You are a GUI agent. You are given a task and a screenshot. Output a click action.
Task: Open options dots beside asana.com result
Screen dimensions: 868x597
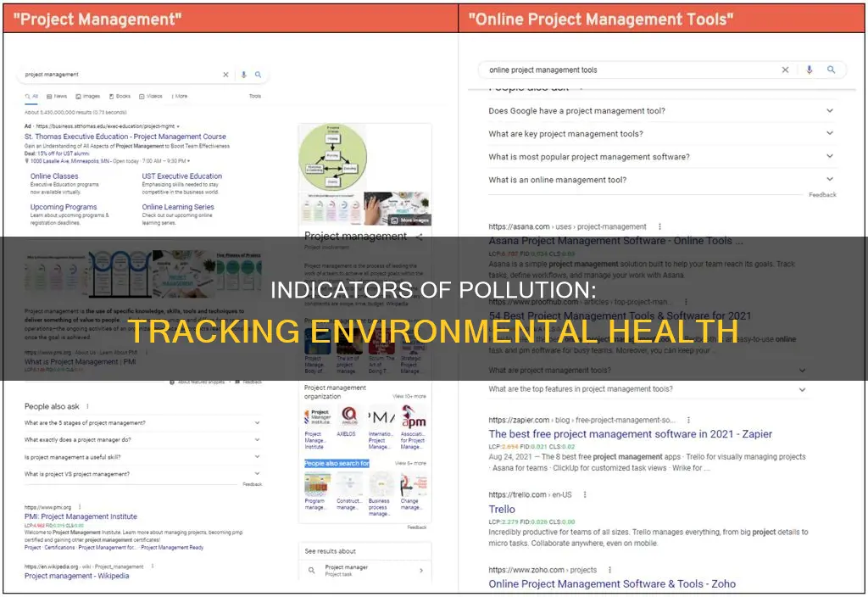[x=659, y=226]
